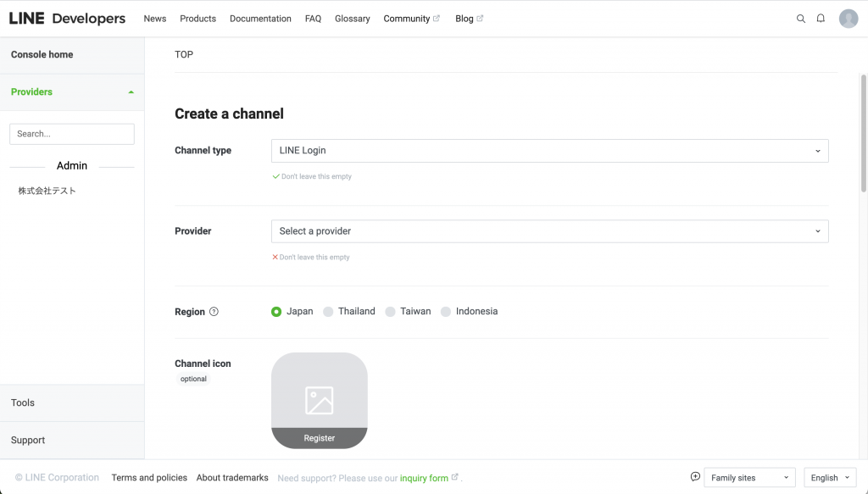Viewport: 868px width, 494px height.
Task: Click the LINE Developers logo
Action: click(67, 19)
